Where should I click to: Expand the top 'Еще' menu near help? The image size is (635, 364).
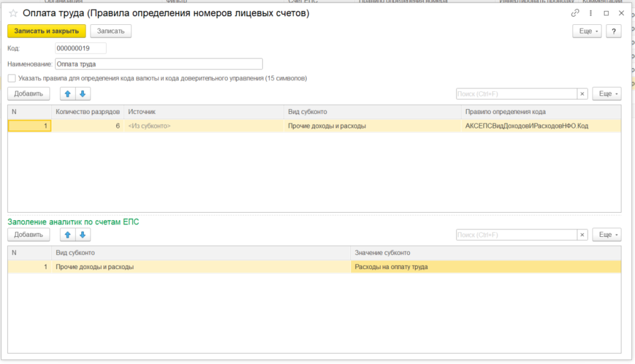[x=587, y=31]
